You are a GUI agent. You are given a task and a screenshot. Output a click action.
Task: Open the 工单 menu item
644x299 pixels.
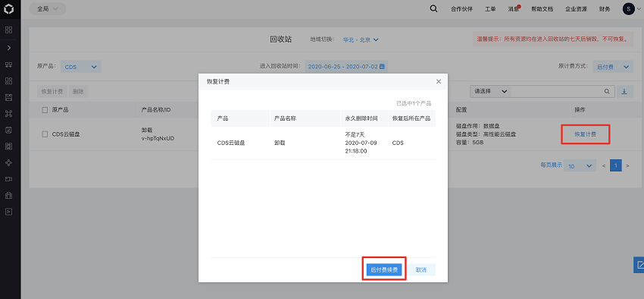coord(490,9)
